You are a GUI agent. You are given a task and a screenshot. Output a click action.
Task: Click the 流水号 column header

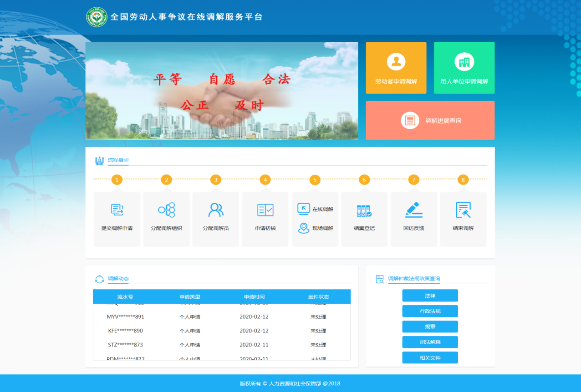pos(125,297)
